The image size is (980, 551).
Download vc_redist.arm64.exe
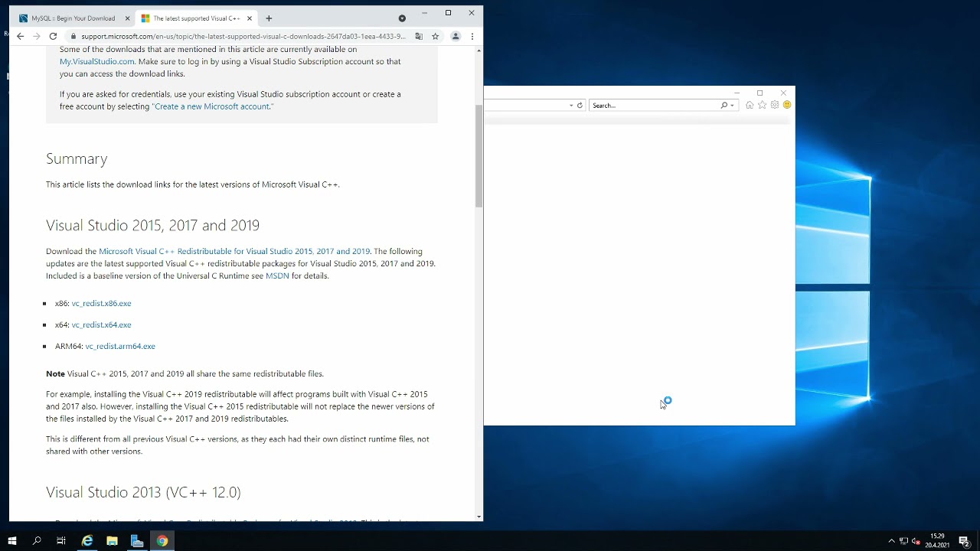point(120,346)
